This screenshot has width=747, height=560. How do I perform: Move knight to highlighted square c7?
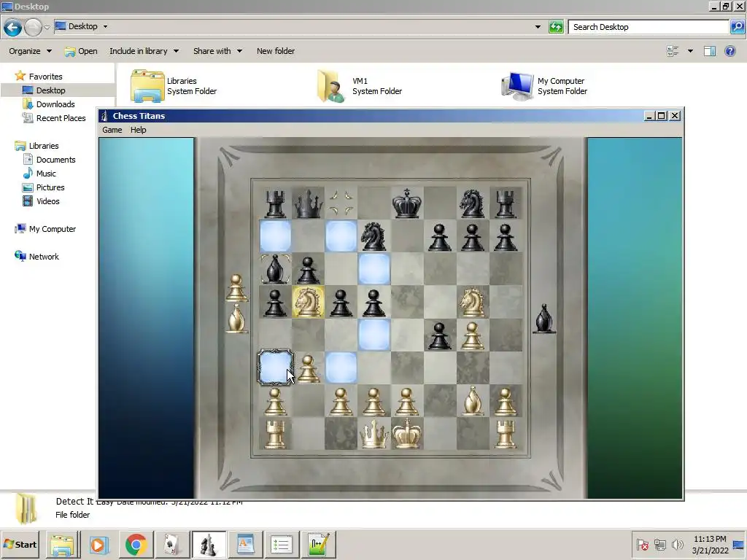coord(341,236)
